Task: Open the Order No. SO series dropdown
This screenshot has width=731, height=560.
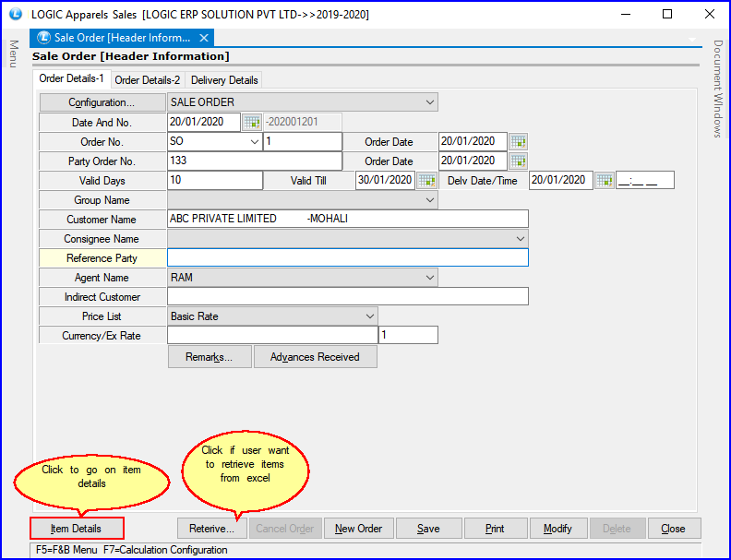Action: click(255, 142)
